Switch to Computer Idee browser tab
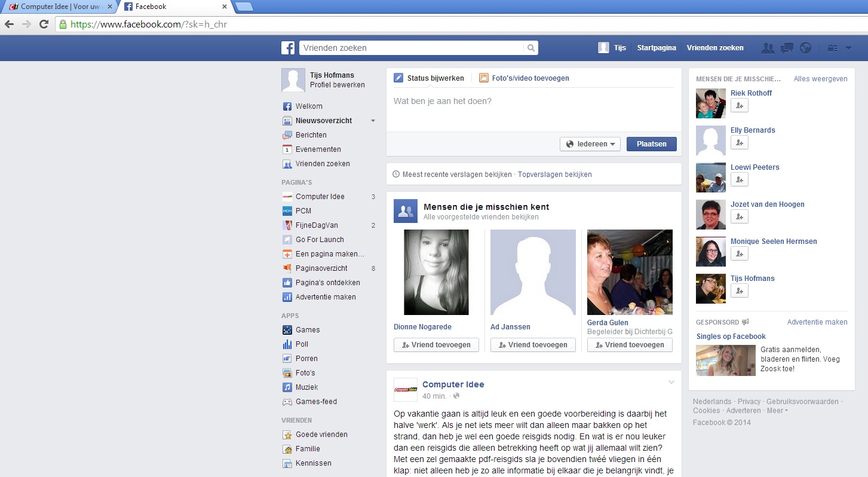868x477 pixels. pyautogui.click(x=60, y=7)
